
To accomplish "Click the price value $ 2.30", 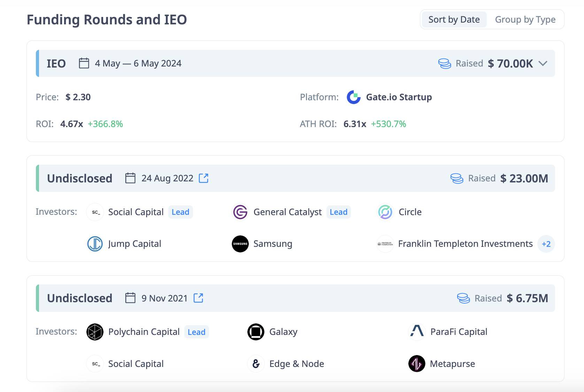I will 78,97.
